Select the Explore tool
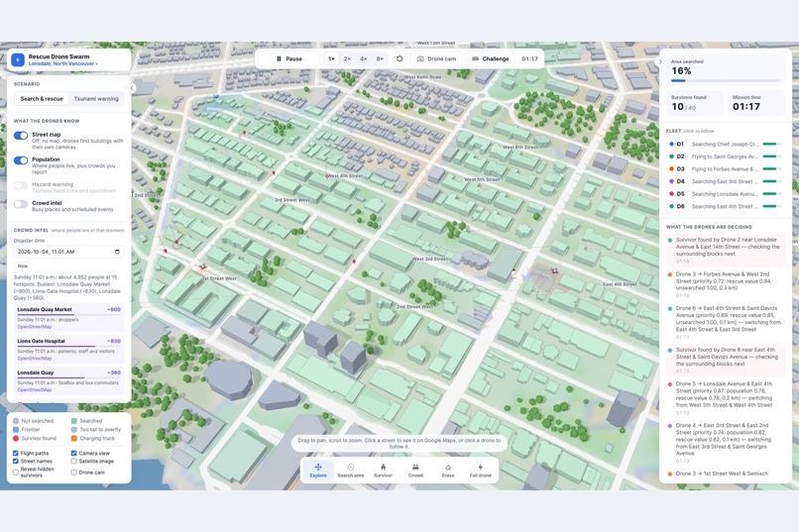This screenshot has height=532, width=799. point(318,470)
